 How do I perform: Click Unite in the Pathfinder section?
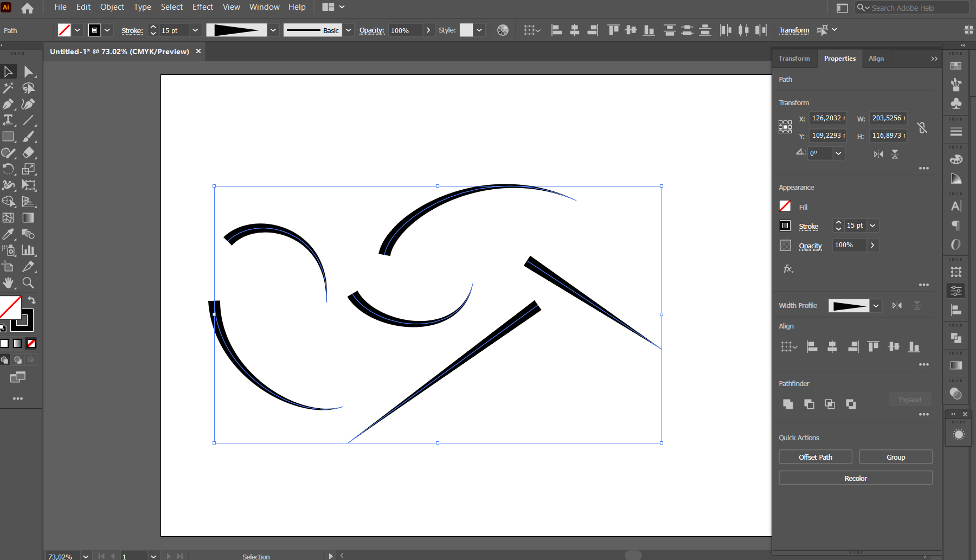pos(788,404)
